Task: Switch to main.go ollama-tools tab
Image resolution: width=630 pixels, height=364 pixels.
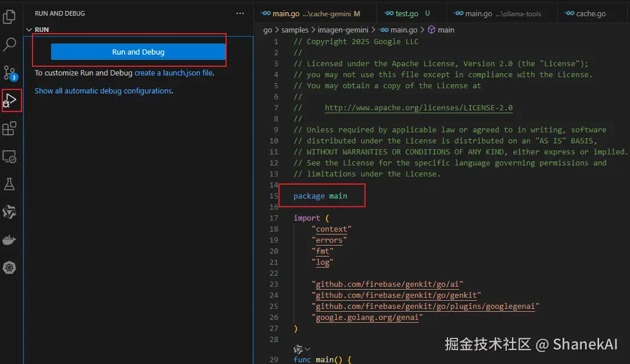Action: click(502, 14)
